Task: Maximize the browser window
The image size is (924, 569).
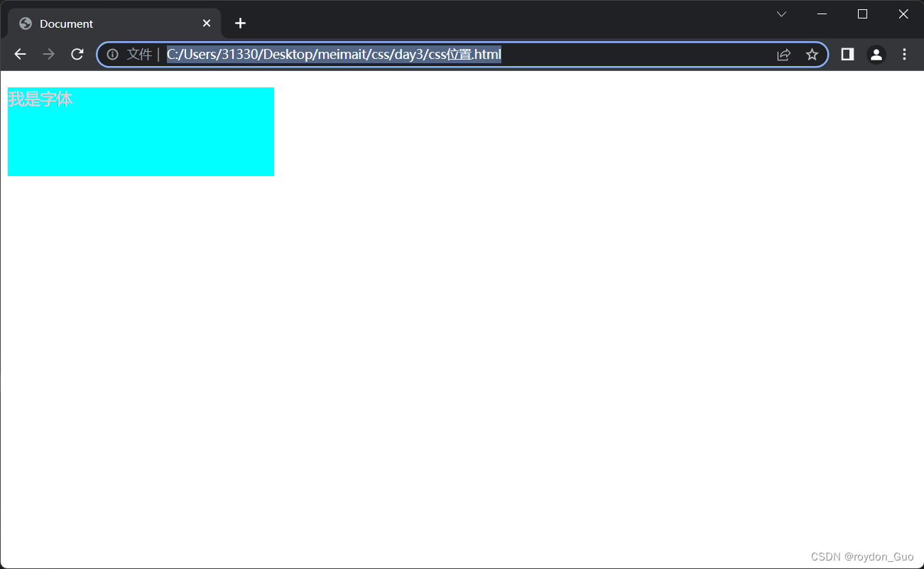Action: tap(863, 14)
